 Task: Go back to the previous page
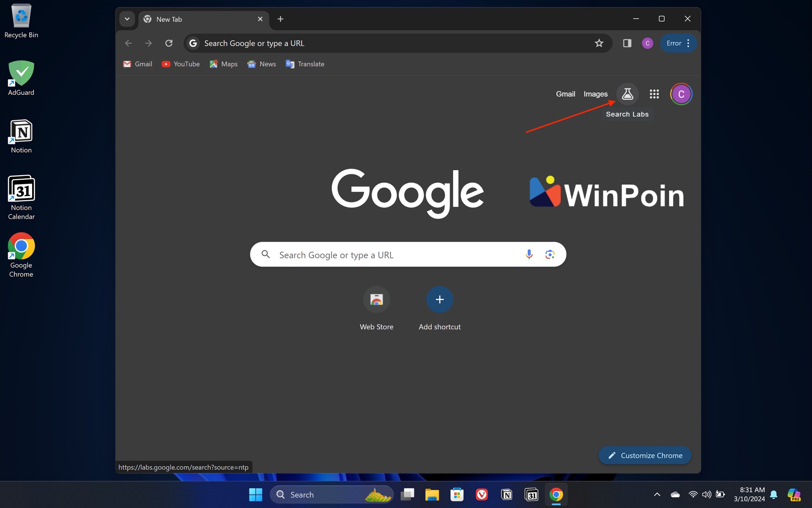[x=129, y=43]
